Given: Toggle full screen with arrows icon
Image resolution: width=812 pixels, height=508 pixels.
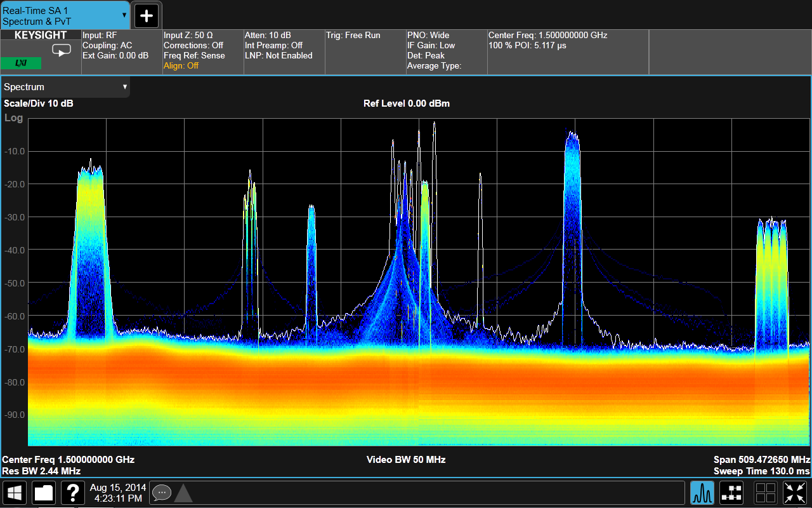Looking at the screenshot, I should click(795, 493).
